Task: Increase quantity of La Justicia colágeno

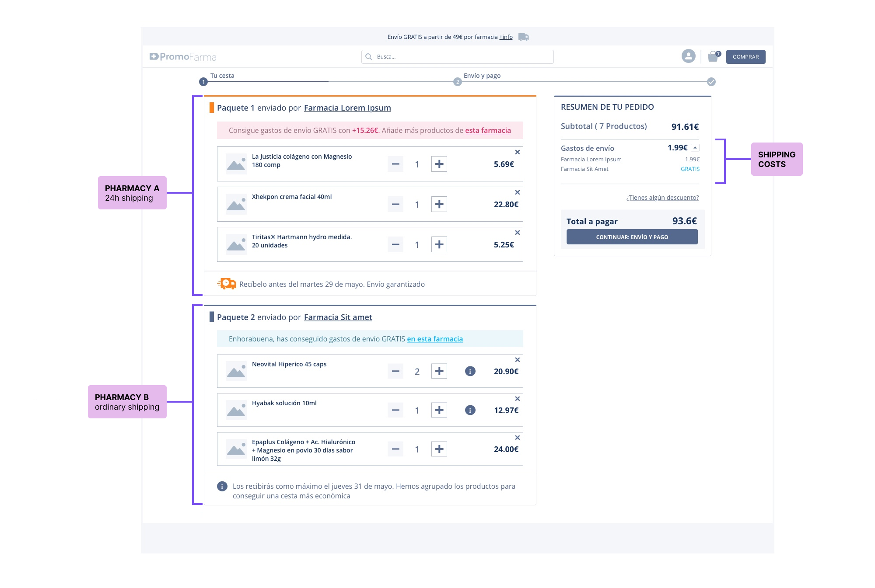Action: point(439,164)
